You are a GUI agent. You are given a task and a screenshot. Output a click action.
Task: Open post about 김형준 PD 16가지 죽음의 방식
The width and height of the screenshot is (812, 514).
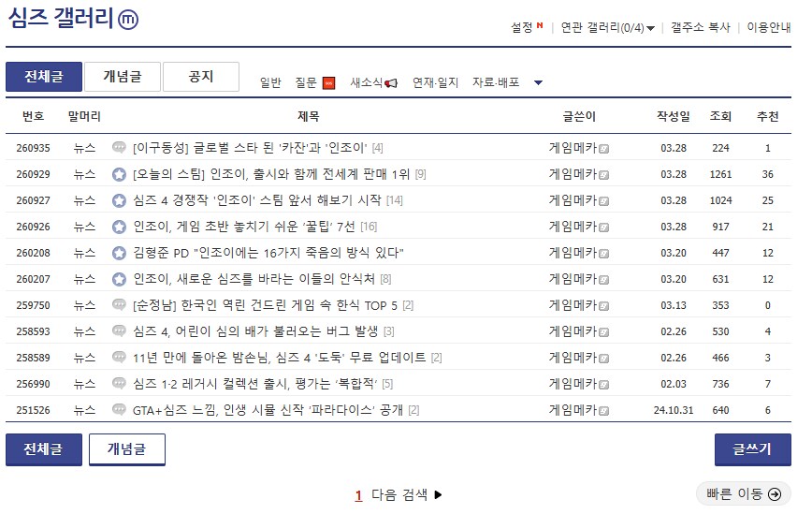pos(268,253)
